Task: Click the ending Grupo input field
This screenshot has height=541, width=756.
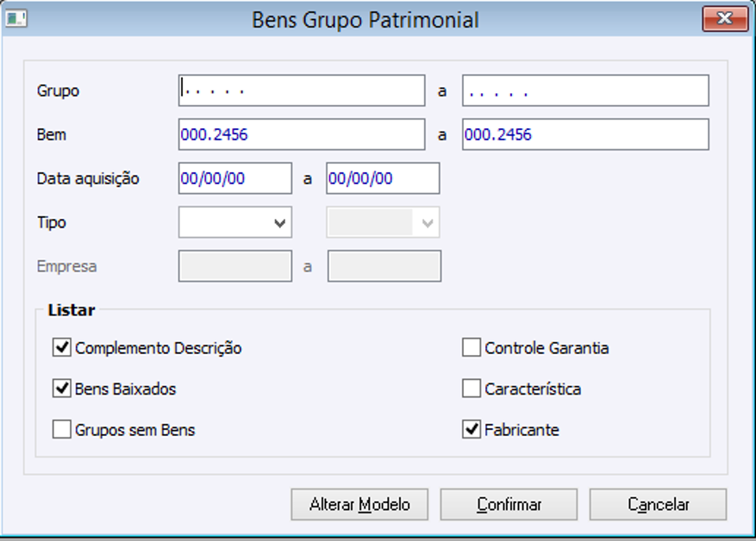Action: 585,90
